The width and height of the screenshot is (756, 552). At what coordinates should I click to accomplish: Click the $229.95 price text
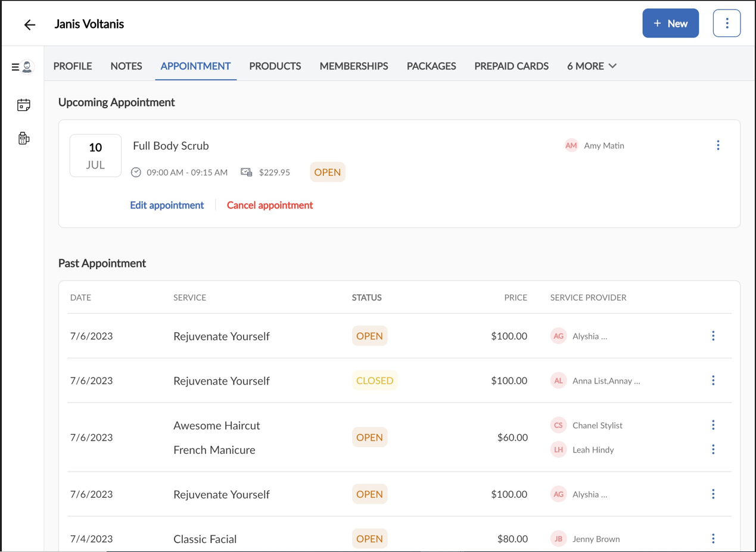tap(274, 172)
